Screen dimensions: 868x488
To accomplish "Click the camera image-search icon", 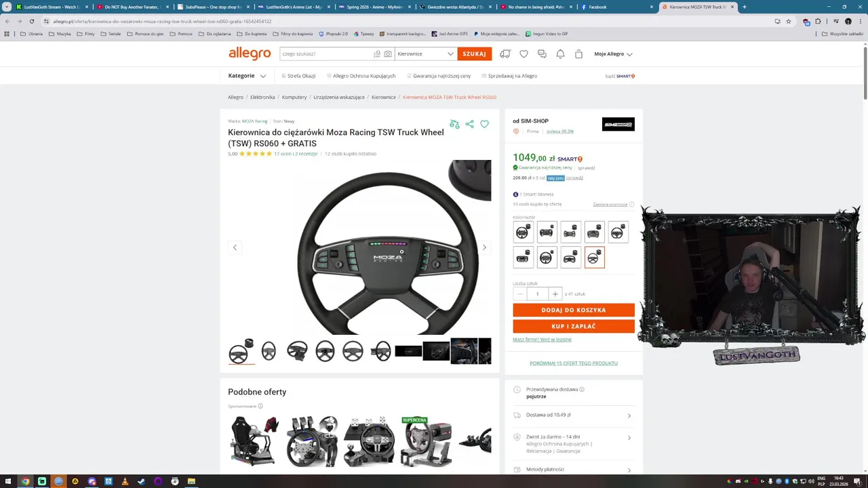I will (388, 54).
